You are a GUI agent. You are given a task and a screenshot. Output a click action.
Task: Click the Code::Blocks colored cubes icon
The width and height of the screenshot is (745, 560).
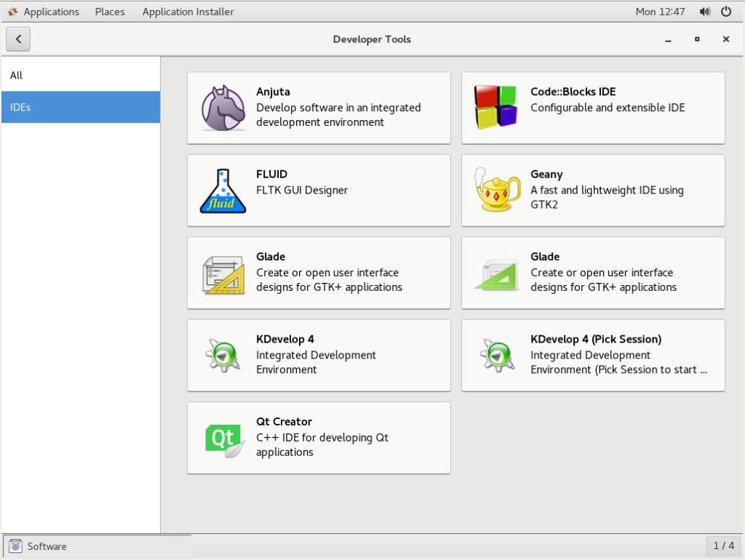[x=498, y=108]
